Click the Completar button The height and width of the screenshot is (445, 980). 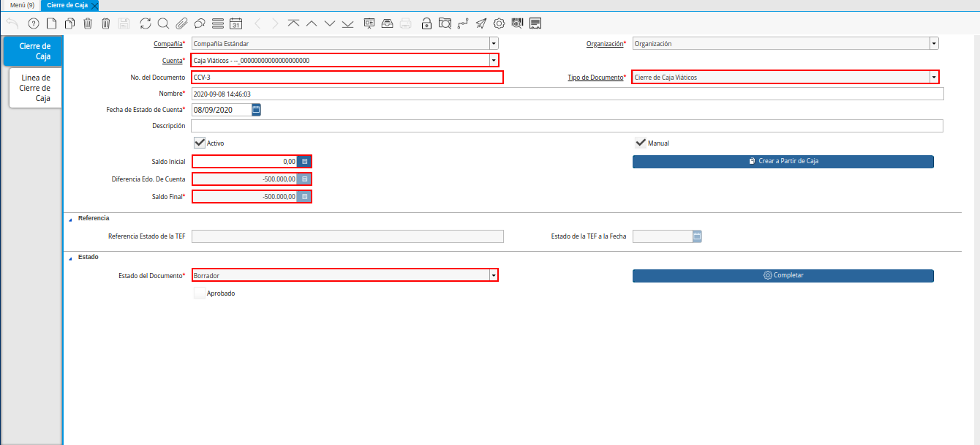pyautogui.click(x=783, y=275)
